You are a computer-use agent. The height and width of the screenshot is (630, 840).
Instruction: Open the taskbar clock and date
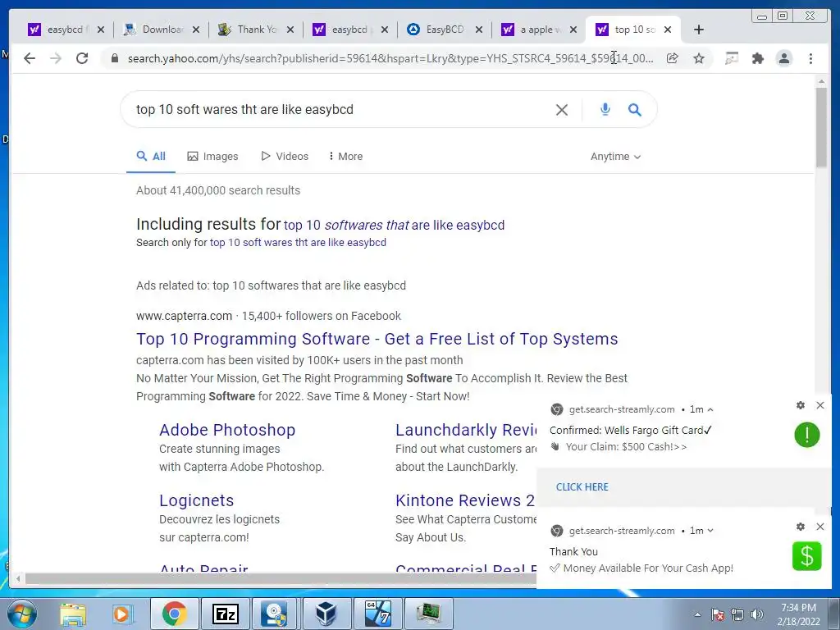pos(798,614)
